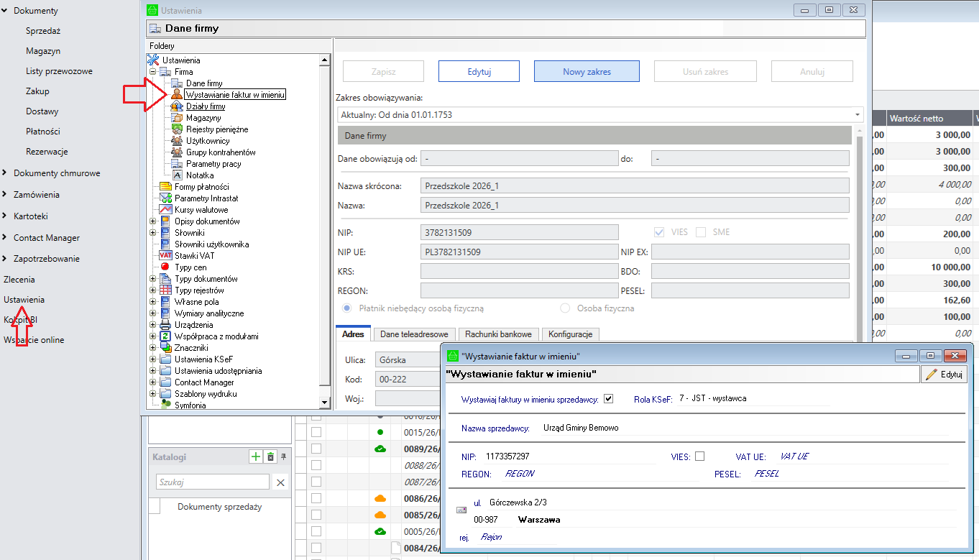Click the green plus icon in Katalogi
979x560 pixels.
tap(255, 456)
